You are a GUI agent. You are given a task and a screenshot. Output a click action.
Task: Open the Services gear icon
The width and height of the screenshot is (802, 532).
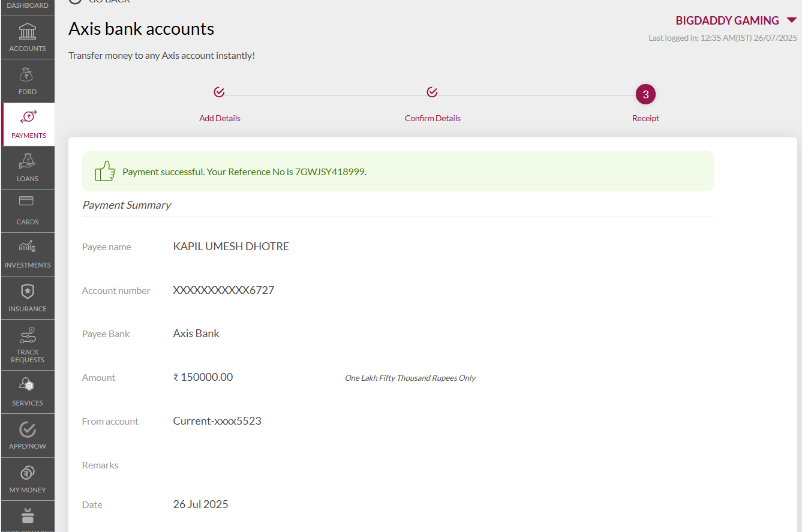[27, 384]
